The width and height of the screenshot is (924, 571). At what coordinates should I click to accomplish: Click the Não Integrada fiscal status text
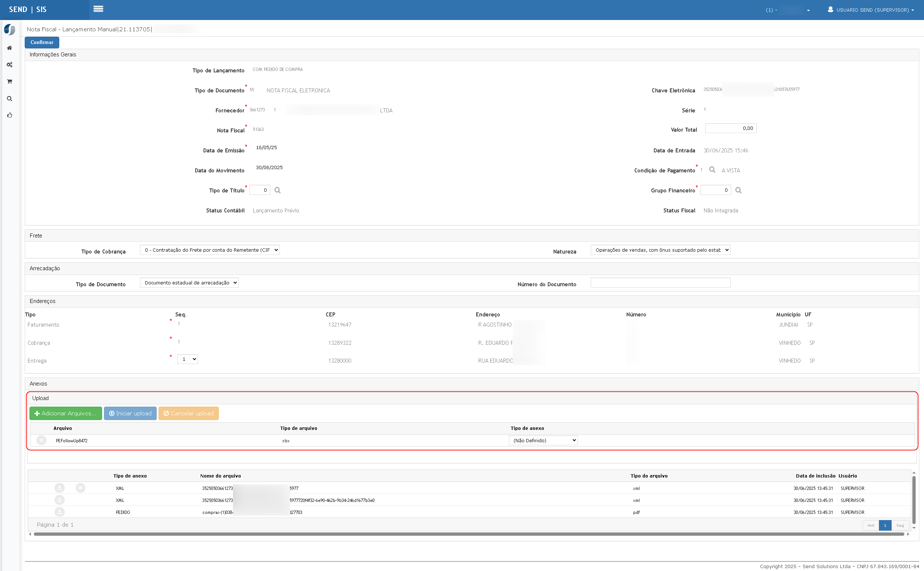point(720,211)
